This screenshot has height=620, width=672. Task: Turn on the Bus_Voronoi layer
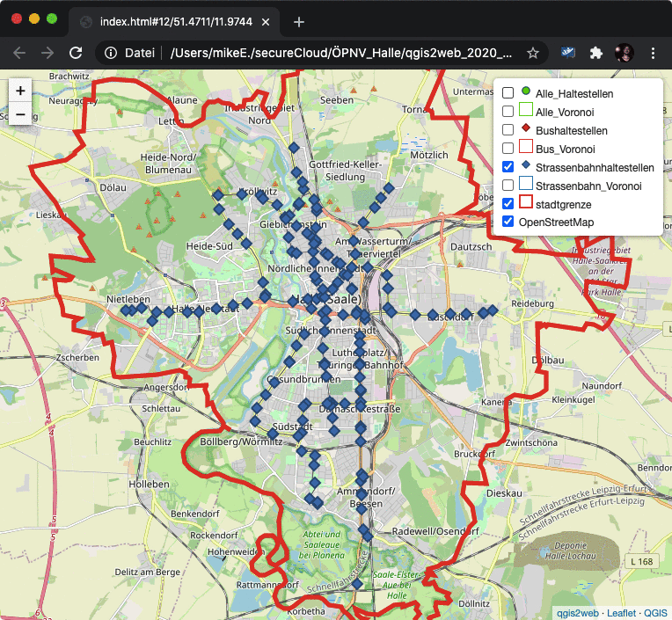(x=508, y=149)
